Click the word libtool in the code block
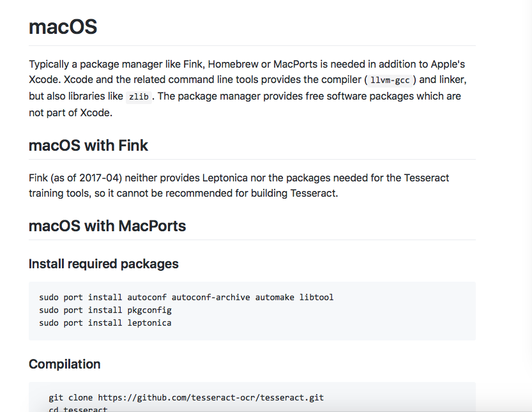This screenshot has height=412, width=532. (317, 297)
